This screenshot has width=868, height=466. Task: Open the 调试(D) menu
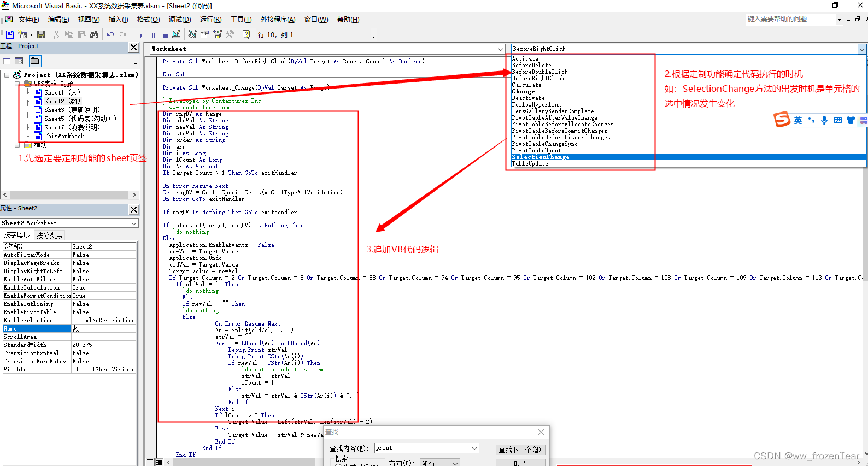pos(180,20)
